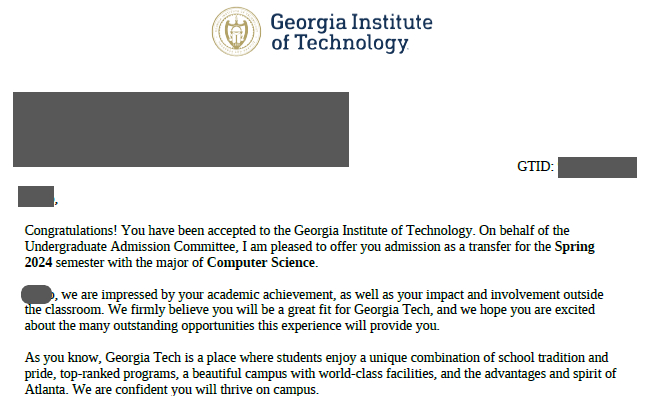Click the redacted GTID number box
Viewport: 652px width, 396px height.
pos(597,167)
